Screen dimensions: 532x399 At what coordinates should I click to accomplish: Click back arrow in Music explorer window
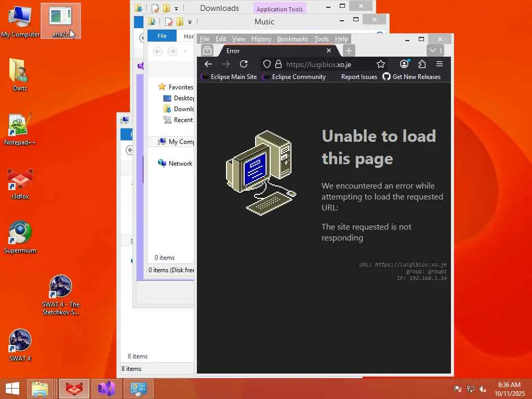click(x=158, y=51)
